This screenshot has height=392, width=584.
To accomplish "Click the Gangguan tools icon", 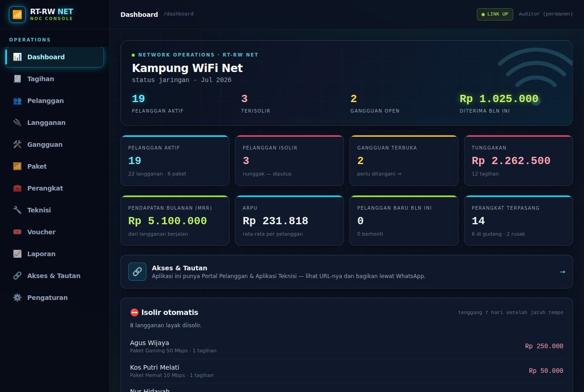I will tap(17, 144).
